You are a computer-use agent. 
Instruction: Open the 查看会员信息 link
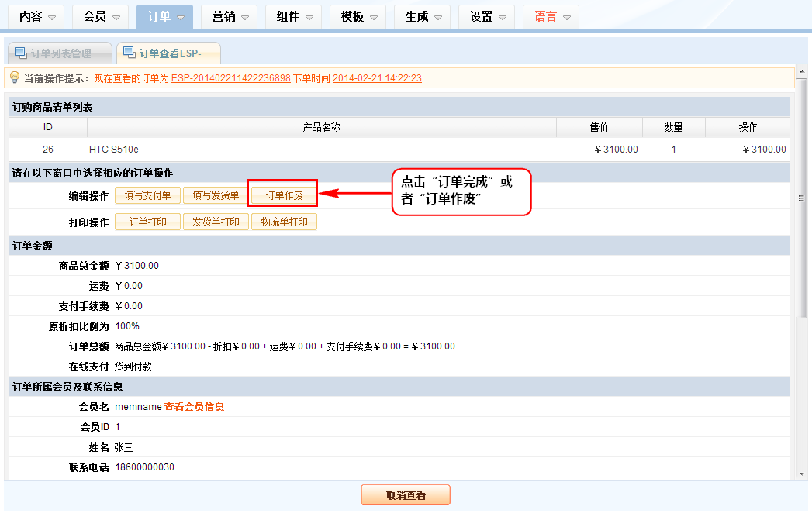tap(194, 407)
